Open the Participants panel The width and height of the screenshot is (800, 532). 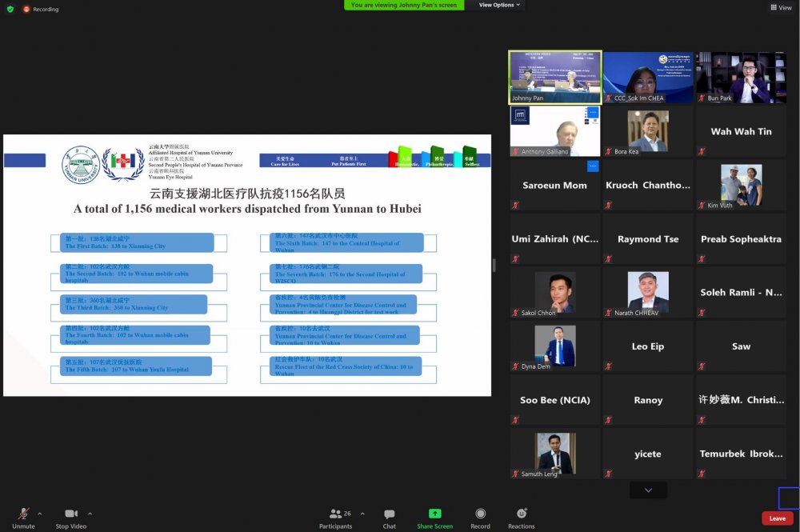point(336,514)
